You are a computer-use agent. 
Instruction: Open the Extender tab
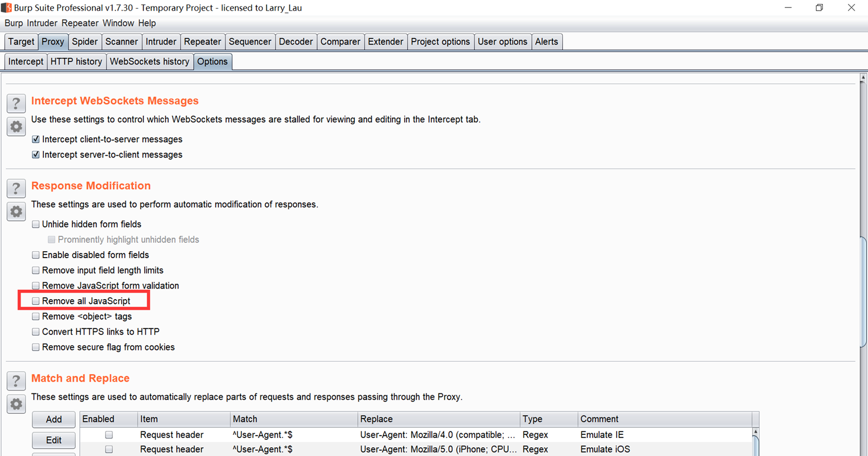tap(385, 42)
